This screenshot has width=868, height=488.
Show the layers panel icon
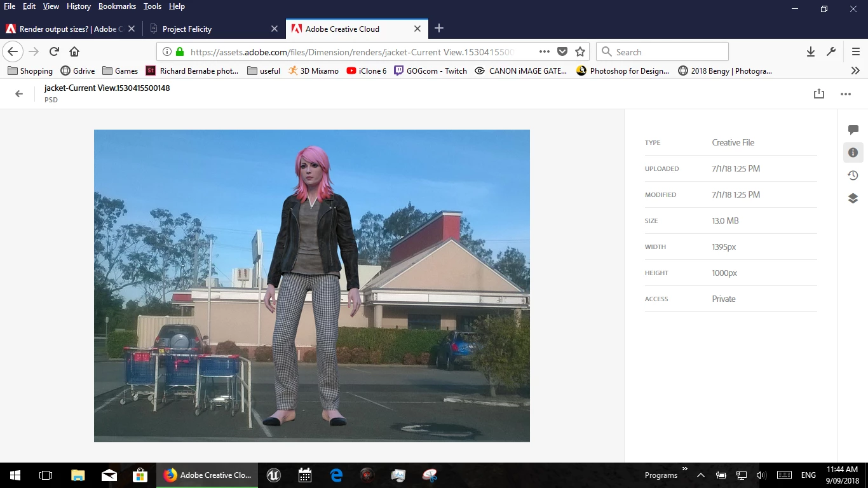pos(853,198)
